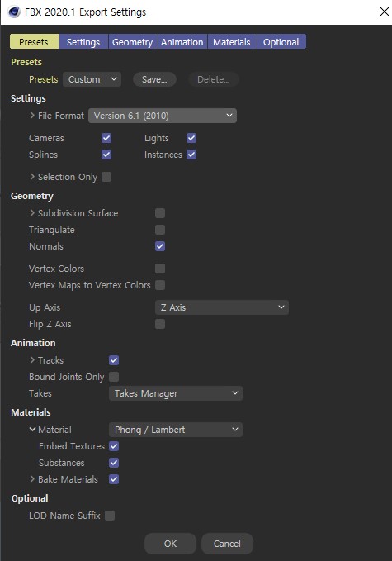The height and width of the screenshot is (561, 392).
Task: Click the Cinema 4D logo icon
Action: [13, 12]
